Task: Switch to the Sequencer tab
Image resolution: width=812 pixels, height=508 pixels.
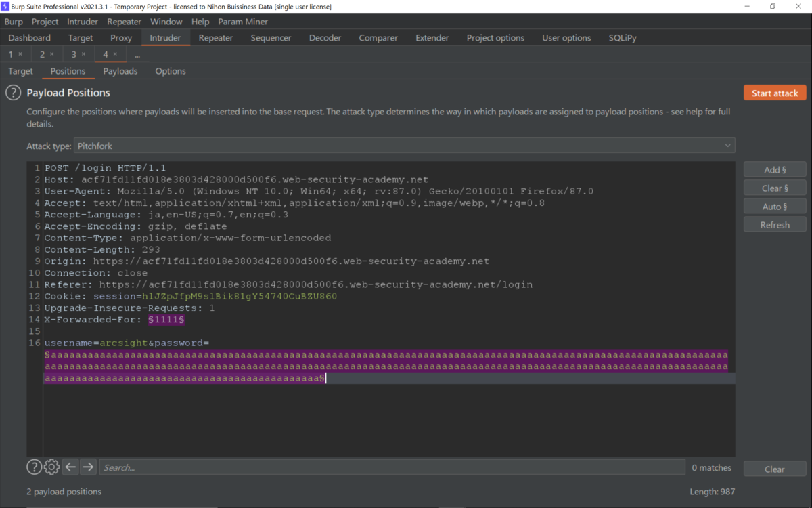Action: (271, 38)
